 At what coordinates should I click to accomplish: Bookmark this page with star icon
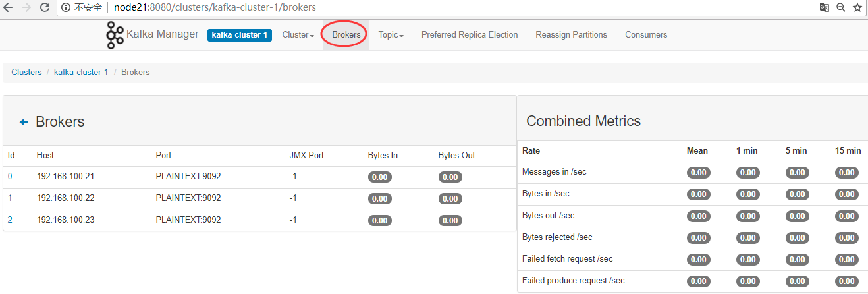(857, 7)
